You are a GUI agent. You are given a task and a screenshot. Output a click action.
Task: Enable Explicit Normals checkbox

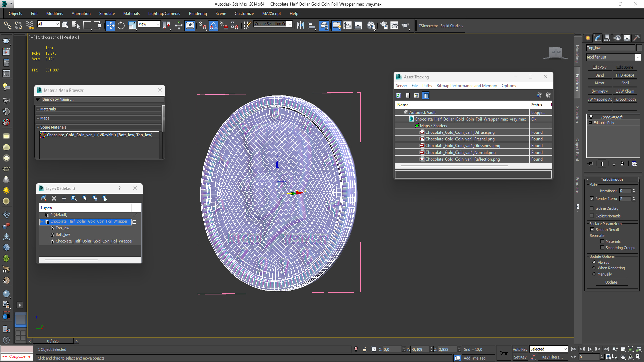click(x=592, y=216)
